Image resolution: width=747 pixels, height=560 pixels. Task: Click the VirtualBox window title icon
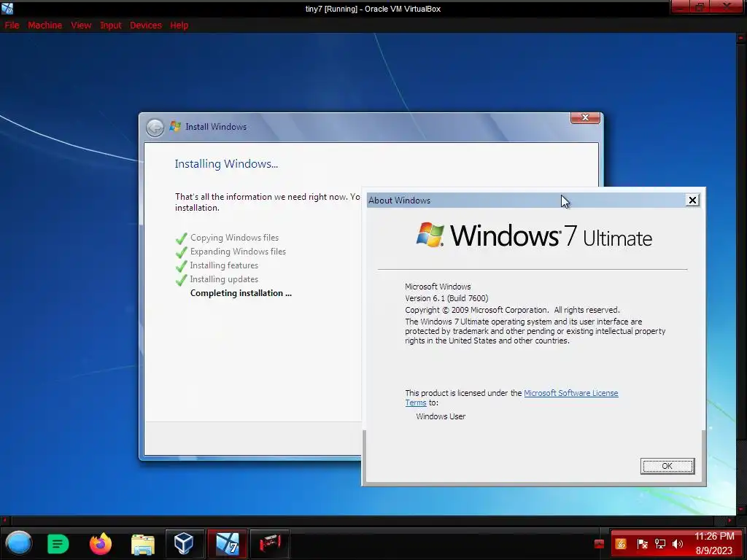point(7,8)
